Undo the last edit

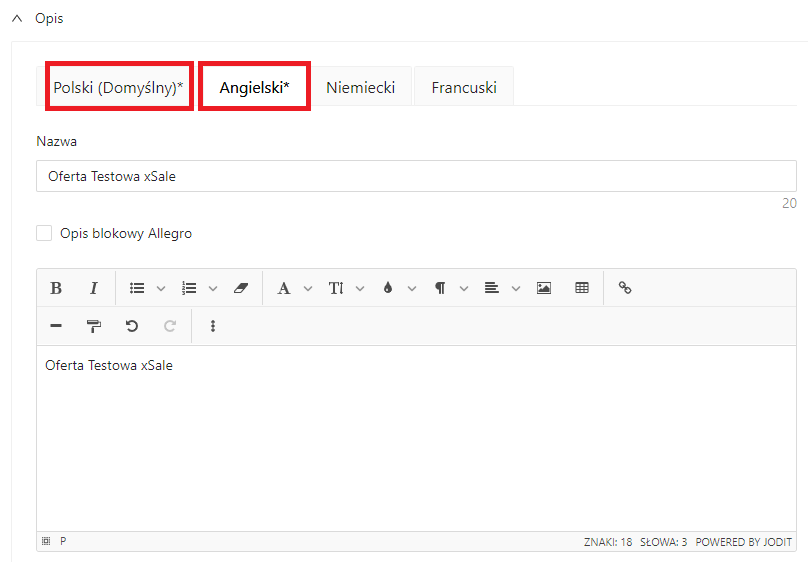tap(131, 326)
